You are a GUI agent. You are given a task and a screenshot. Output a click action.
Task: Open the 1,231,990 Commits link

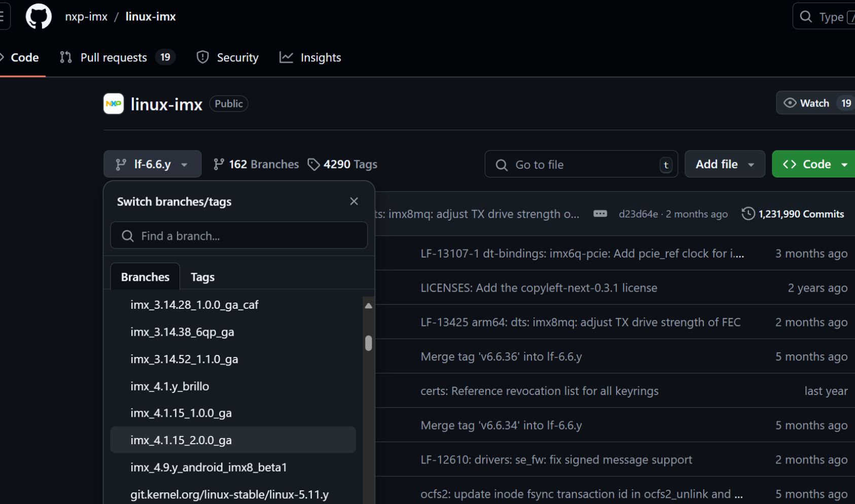[801, 214]
